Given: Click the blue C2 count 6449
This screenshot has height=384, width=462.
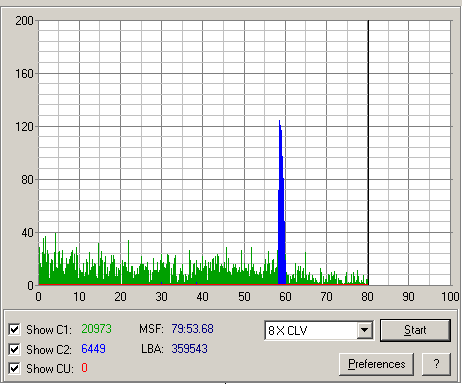Looking at the screenshot, I should 93,349.
